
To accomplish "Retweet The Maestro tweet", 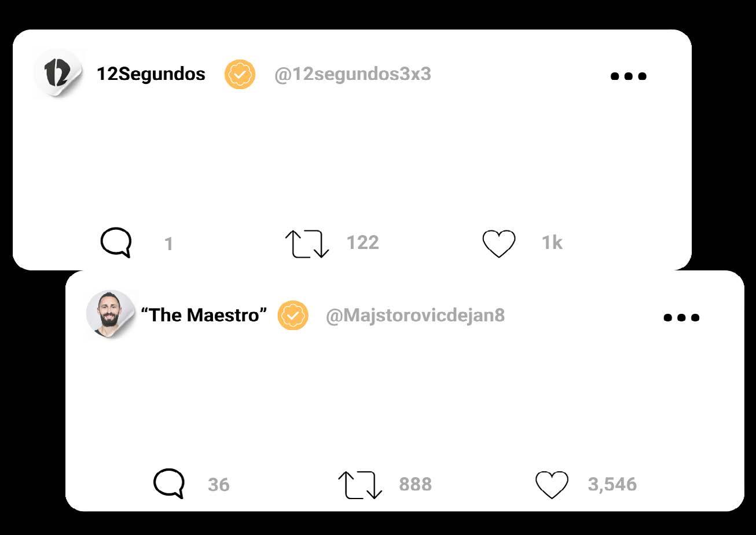I will pos(360,485).
